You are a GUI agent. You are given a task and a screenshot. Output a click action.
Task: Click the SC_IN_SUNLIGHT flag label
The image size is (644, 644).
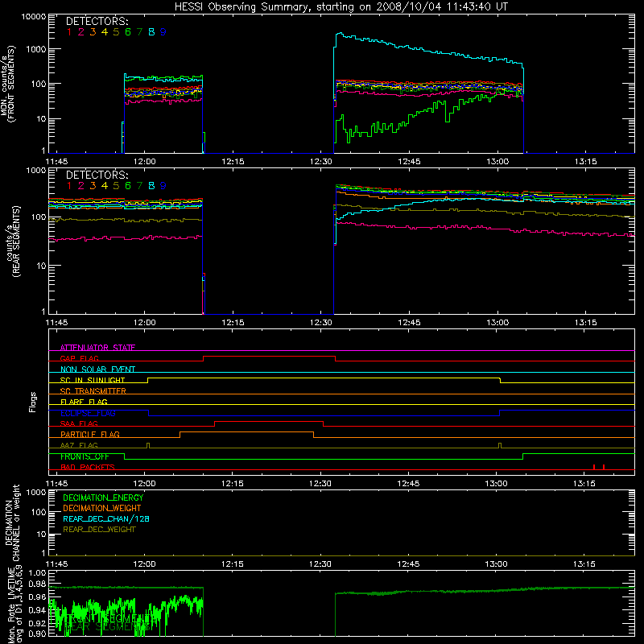click(x=93, y=380)
